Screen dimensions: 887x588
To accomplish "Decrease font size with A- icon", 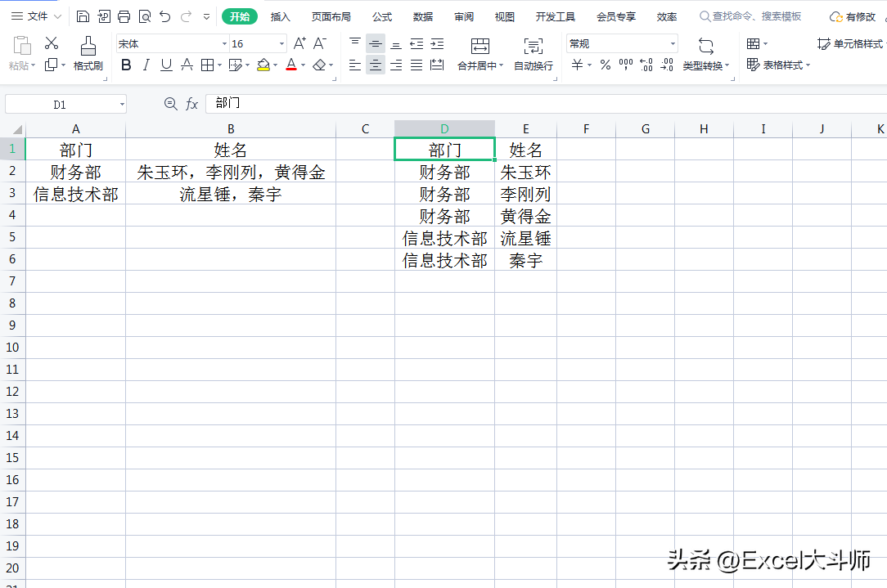I will click(x=320, y=43).
